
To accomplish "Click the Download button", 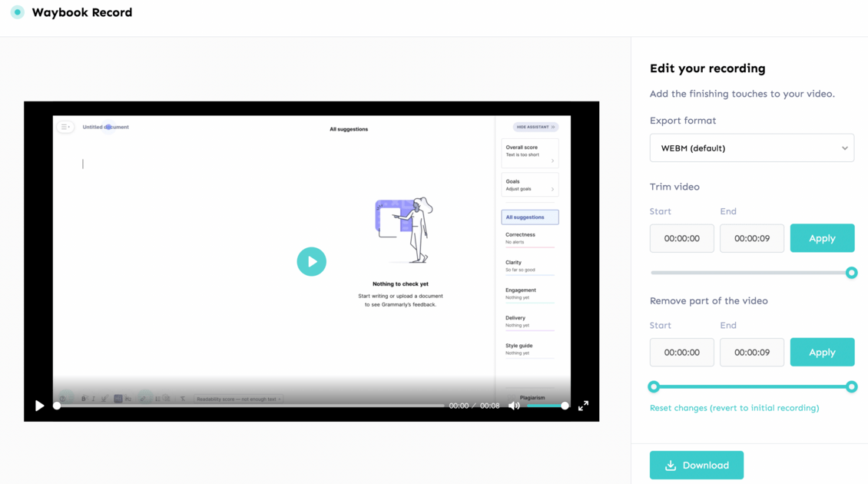I will point(696,465).
